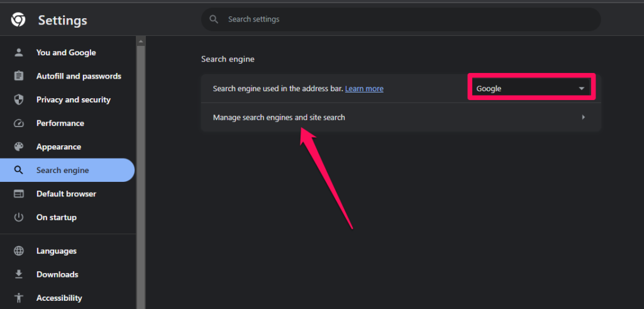Click the download arrow icon beside Downloads
This screenshot has height=309, width=644.
click(x=19, y=274)
